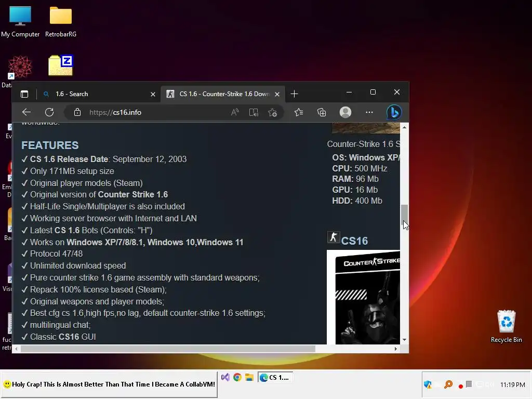Click the CS16 sidebar heading
This screenshot has width=532, height=399.
[x=354, y=241]
